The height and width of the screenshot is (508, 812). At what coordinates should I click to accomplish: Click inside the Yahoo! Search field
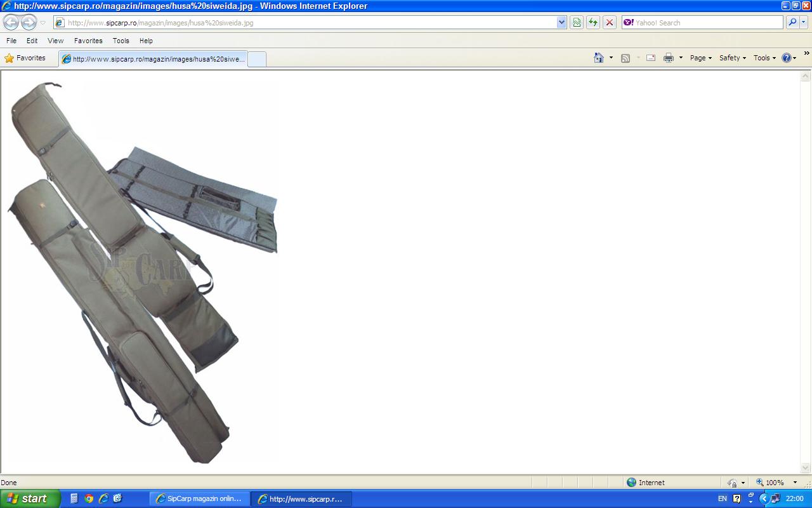704,23
